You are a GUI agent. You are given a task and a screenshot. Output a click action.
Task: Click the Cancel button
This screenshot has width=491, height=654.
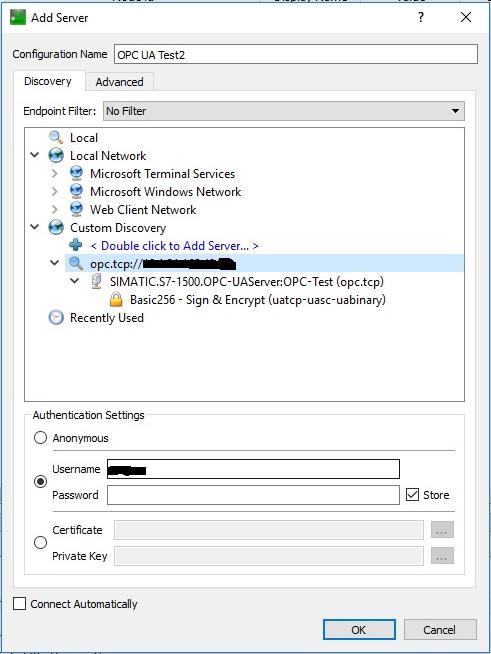[x=440, y=629]
